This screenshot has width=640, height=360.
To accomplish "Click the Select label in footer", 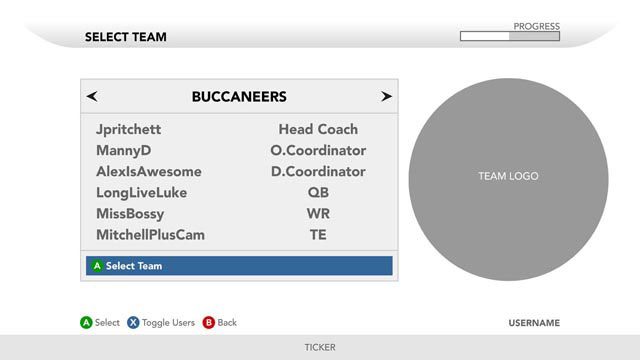I will tap(107, 322).
